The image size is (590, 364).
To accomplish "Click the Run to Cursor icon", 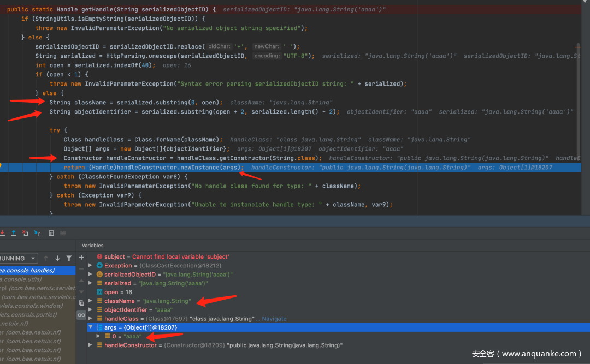I will coord(37,233).
